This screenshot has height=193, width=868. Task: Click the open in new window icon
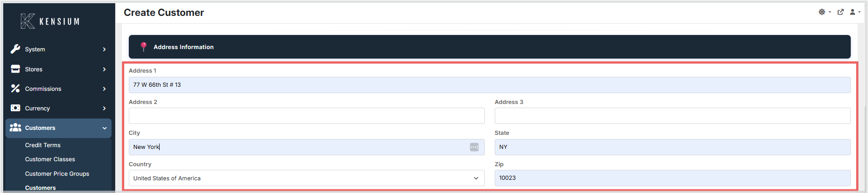point(840,12)
